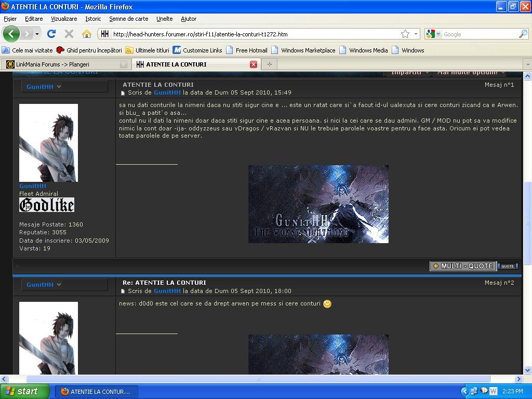Image resolution: width=532 pixels, height=399 pixels.
Task: Choose search engine via Google icon dropdown
Action: pyautogui.click(x=433, y=34)
